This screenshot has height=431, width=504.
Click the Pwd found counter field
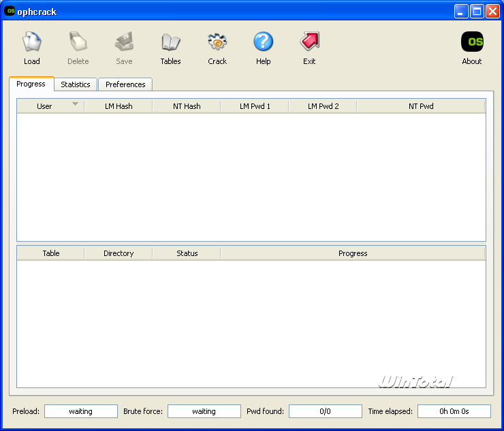pyautogui.click(x=325, y=411)
